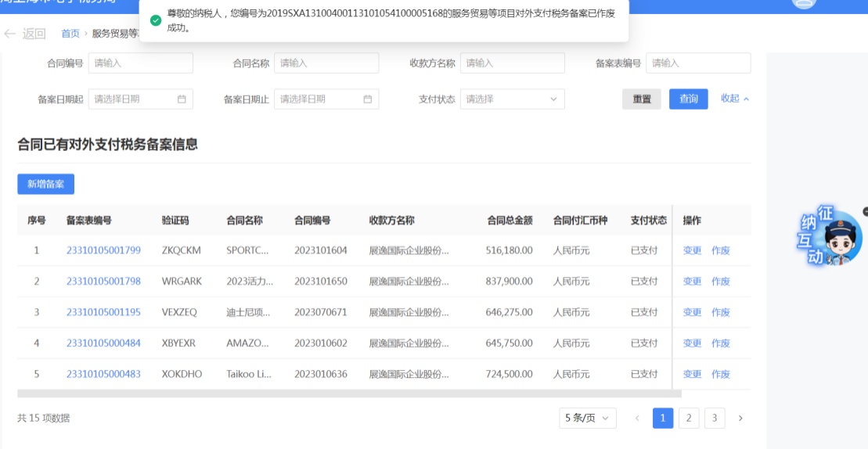Click calendar icon in 备案日期起 field

[x=182, y=99]
